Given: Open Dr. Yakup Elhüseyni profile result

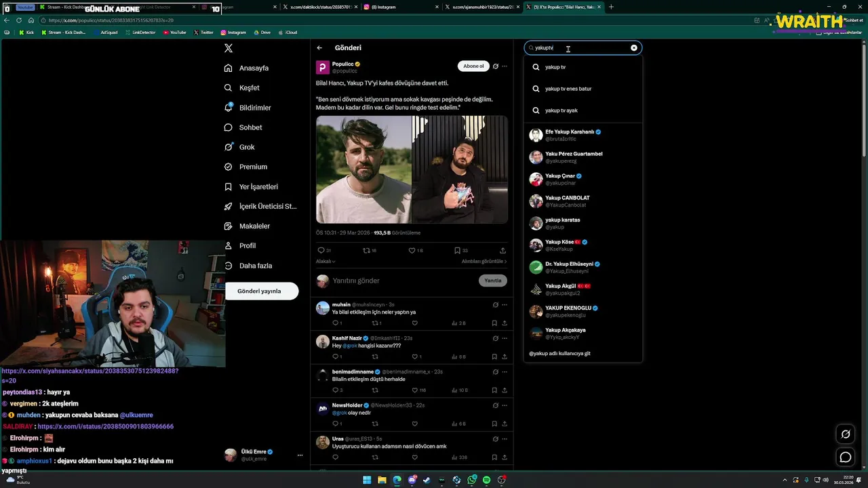Looking at the screenshot, I should pos(583,267).
